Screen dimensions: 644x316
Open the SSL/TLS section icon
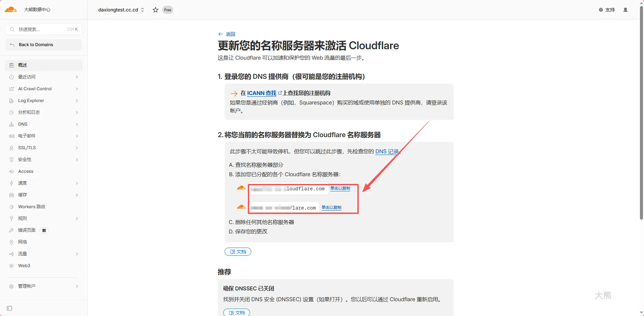click(x=11, y=148)
